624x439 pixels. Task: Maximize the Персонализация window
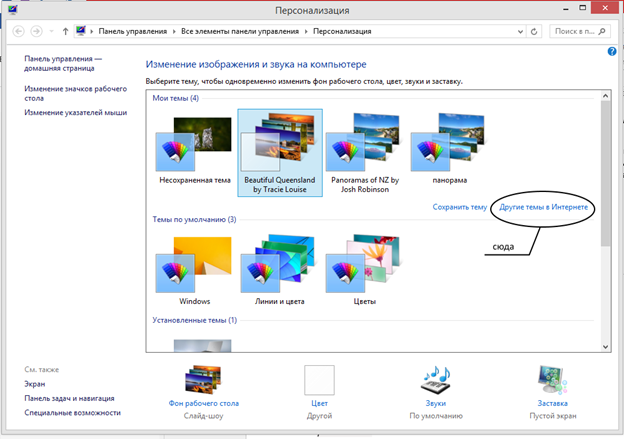pos(583,8)
